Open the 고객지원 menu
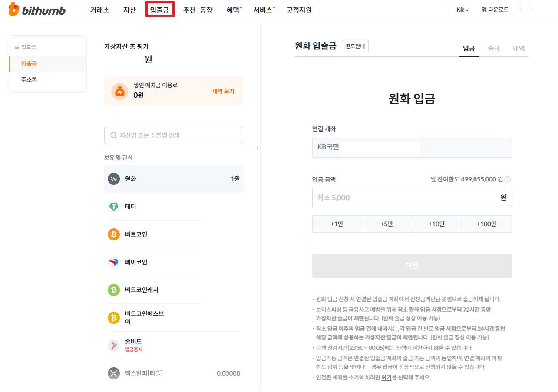Viewport: 558px width, 392px height. [299, 10]
